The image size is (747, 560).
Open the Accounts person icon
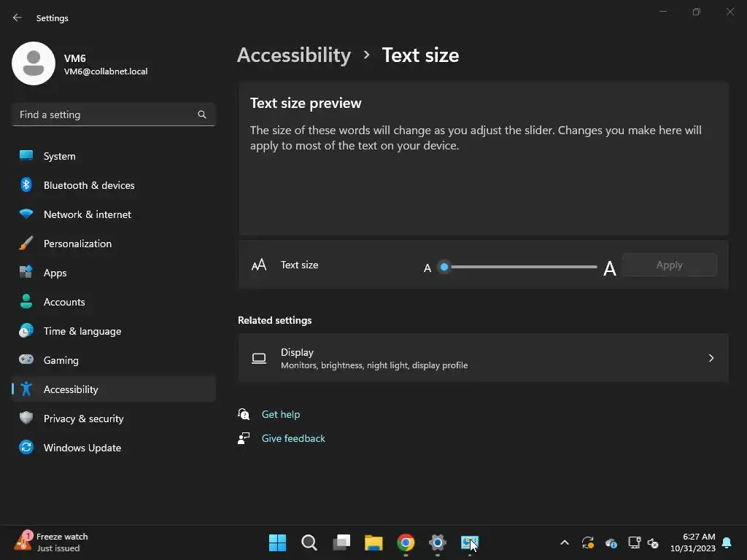click(26, 301)
